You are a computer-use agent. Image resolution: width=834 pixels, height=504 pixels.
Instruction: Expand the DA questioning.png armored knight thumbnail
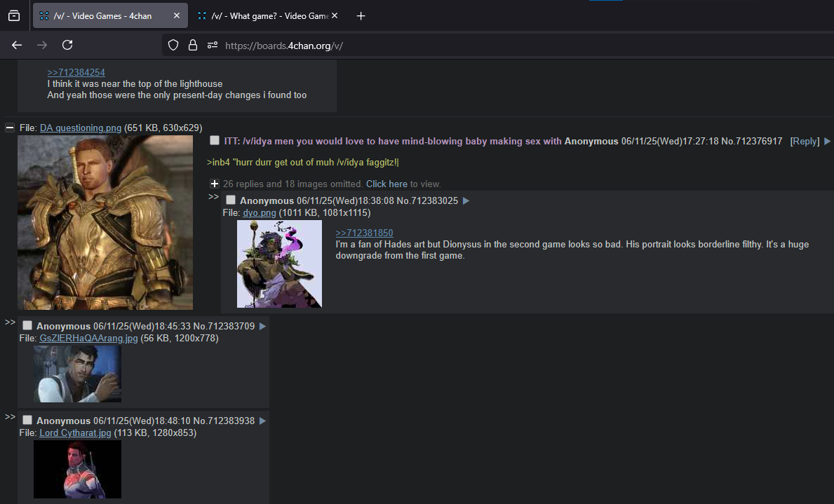[x=105, y=222]
